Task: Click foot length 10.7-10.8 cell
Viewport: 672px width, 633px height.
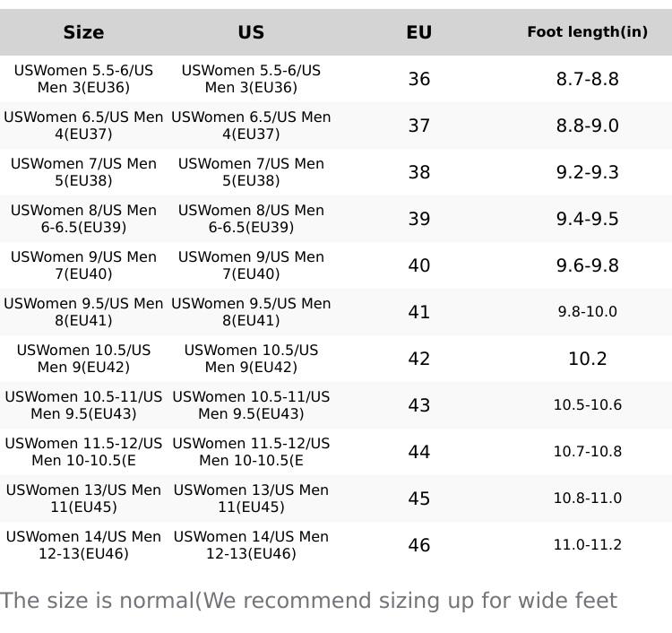Action: pos(587,452)
